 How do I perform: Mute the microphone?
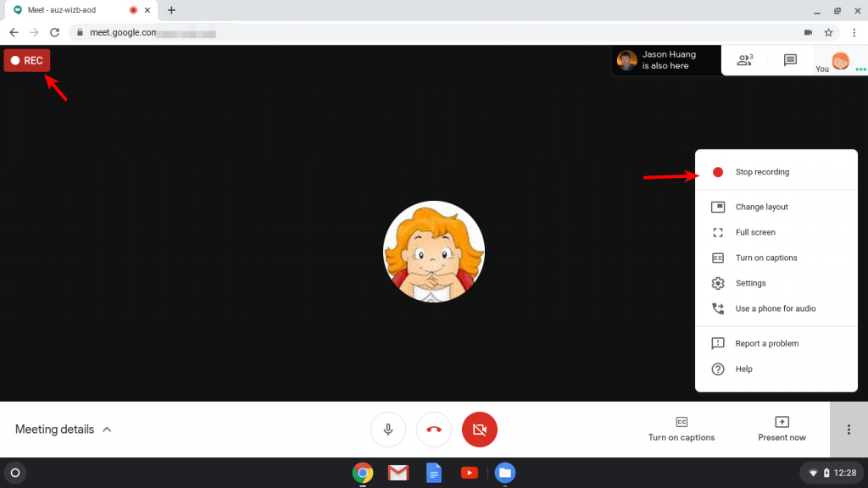[388, 430]
